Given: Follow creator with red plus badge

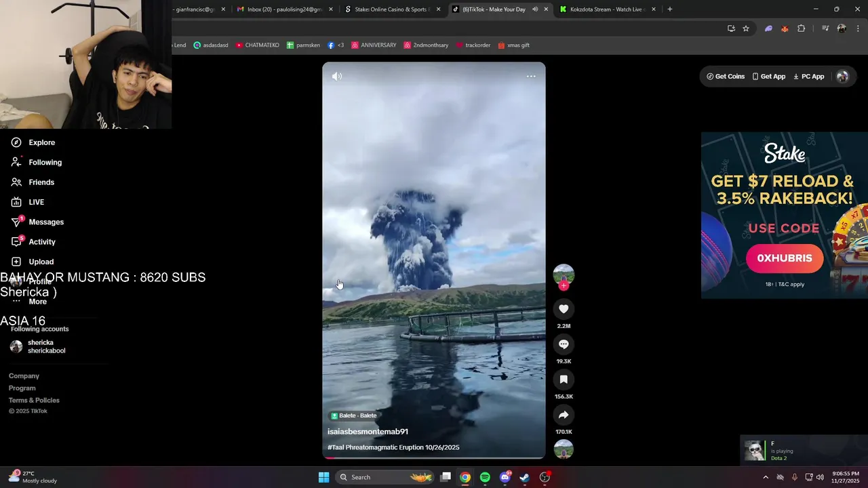Looking at the screenshot, I should [564, 286].
